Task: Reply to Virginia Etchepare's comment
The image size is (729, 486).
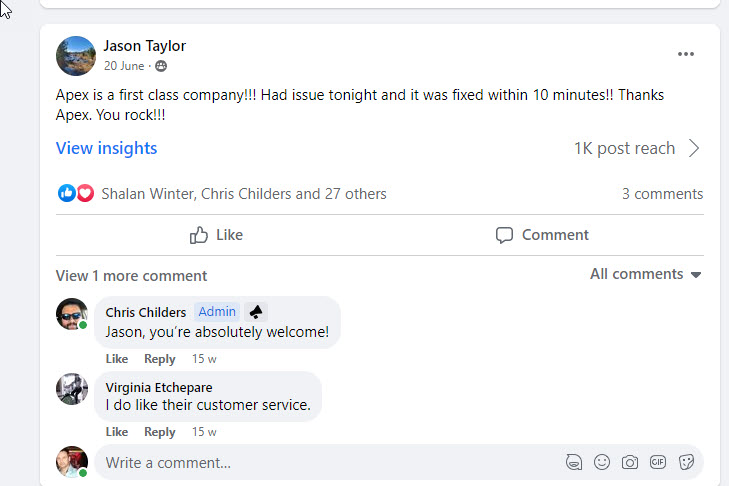Action: pyautogui.click(x=159, y=432)
